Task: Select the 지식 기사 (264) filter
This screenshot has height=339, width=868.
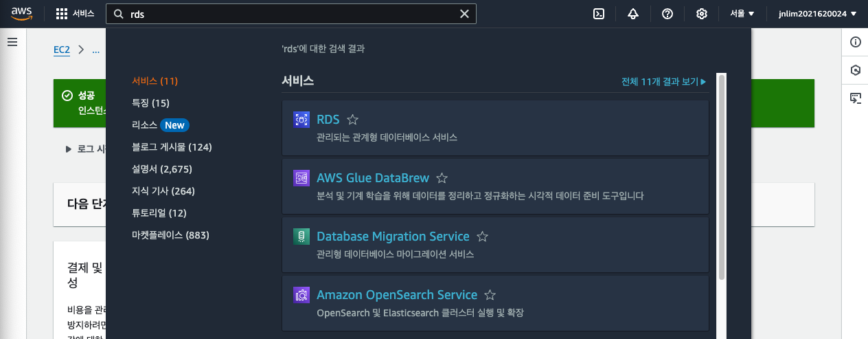Action: coord(163,191)
